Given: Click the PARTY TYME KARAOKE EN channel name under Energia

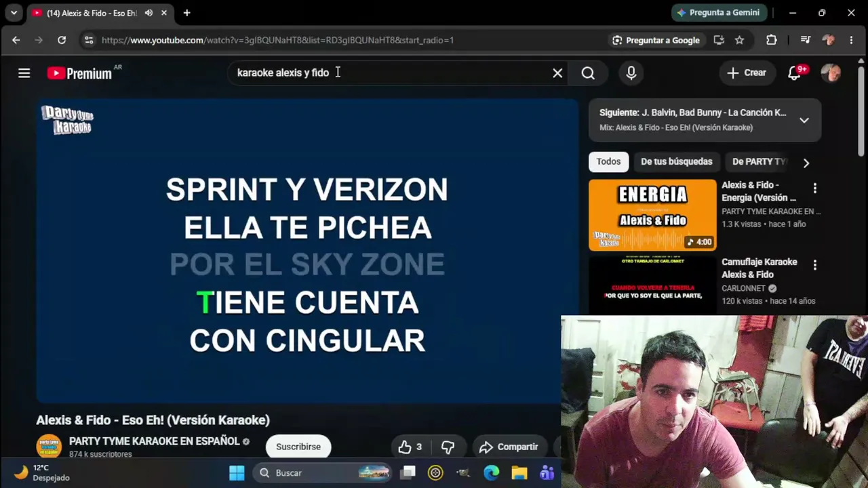Looking at the screenshot, I should [x=771, y=211].
